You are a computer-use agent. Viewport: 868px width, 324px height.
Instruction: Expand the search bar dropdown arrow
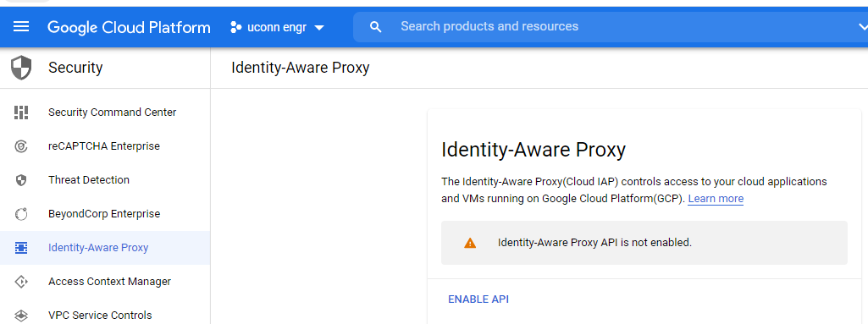pyautogui.click(x=861, y=26)
